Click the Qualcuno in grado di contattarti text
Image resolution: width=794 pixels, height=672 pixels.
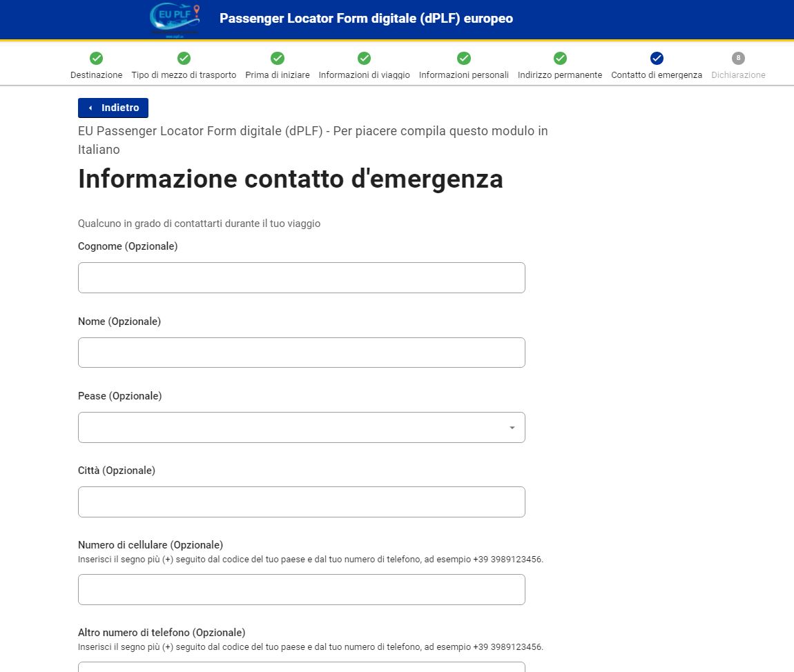pos(199,224)
